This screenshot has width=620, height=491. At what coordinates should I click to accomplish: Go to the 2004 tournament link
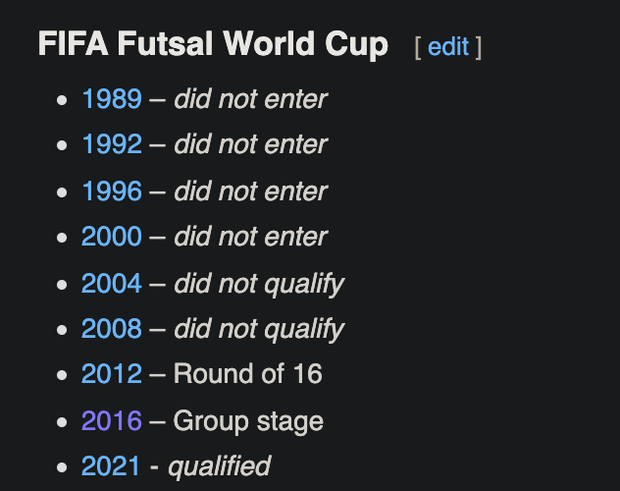pos(112,283)
